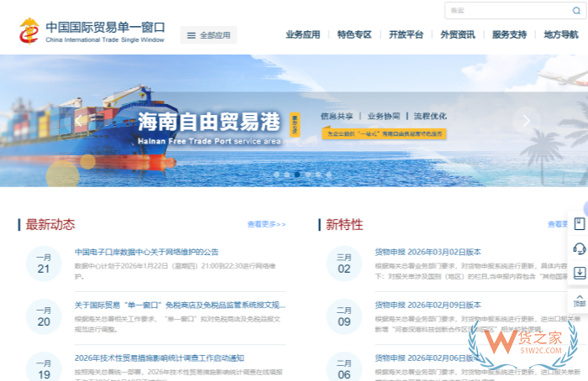Open the user manual bookmark sidebar icon
The width and height of the screenshot is (588, 381).
click(x=580, y=224)
